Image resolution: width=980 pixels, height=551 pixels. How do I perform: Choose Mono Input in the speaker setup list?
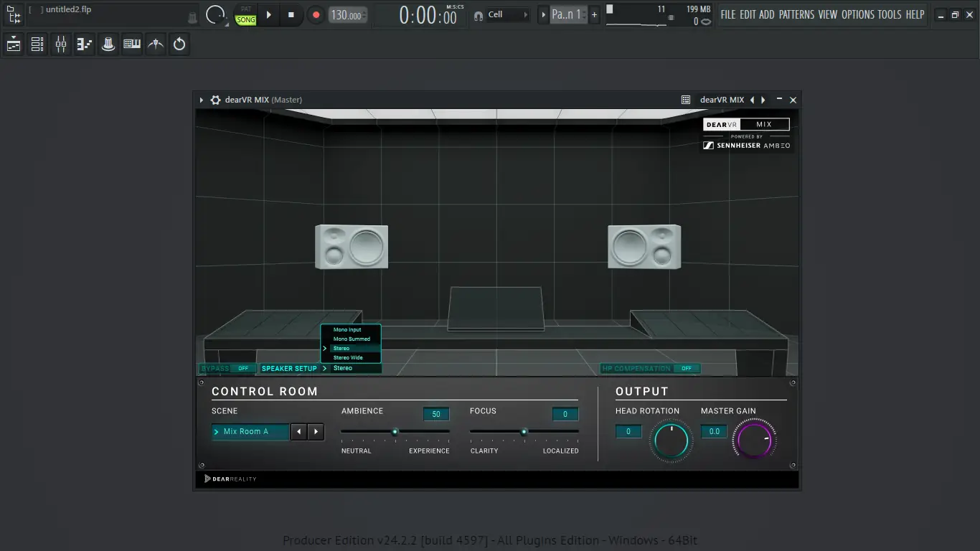pyautogui.click(x=349, y=329)
